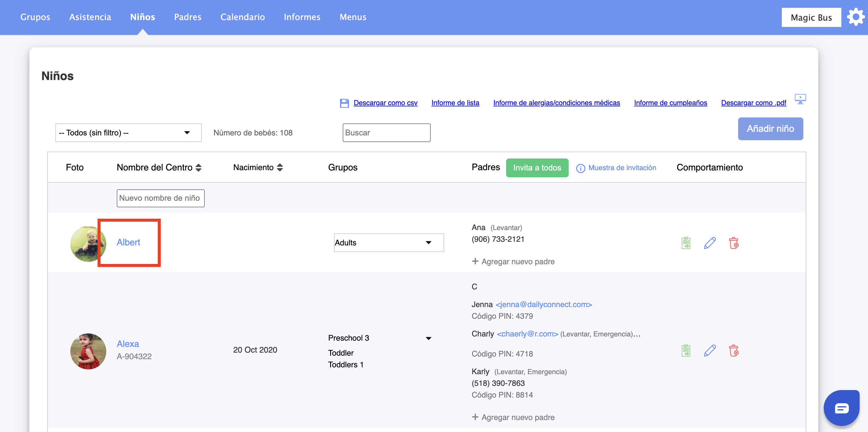Open the Calendario tab

click(x=242, y=17)
